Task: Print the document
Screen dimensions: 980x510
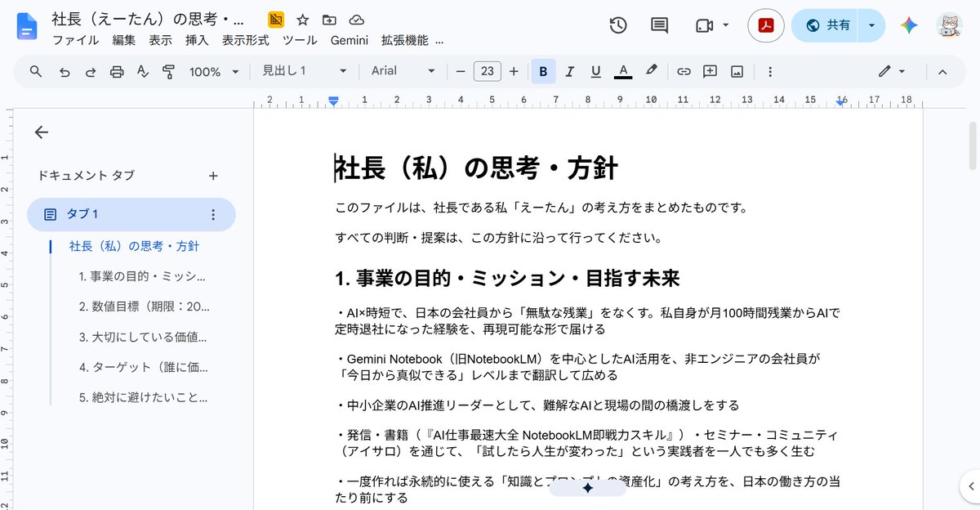Action: (x=117, y=71)
